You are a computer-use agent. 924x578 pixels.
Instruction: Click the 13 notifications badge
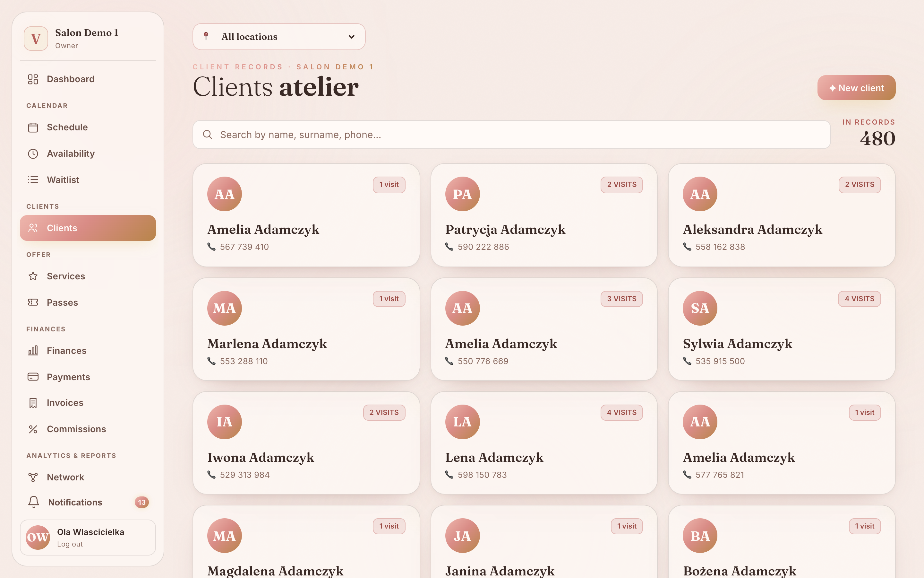point(142,502)
